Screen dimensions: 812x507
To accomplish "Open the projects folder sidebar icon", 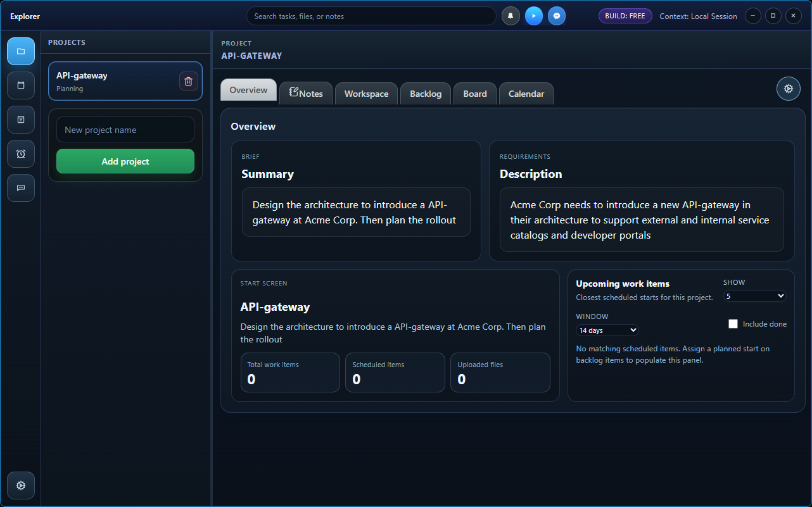I will click(21, 51).
